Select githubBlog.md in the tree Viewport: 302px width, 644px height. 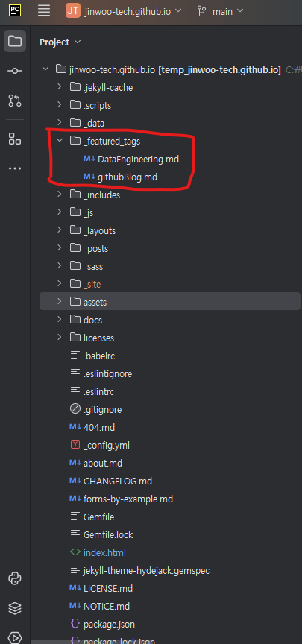coord(120,177)
